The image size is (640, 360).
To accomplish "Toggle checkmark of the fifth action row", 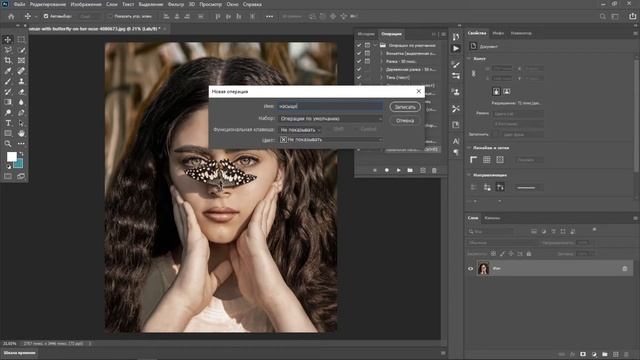I will [x=359, y=77].
